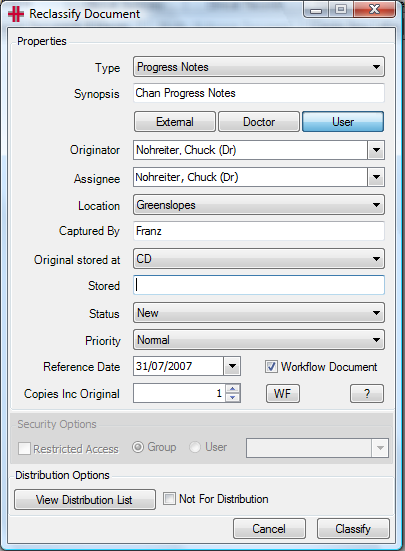Increase copies with the up spinner arrow

pos(233,389)
